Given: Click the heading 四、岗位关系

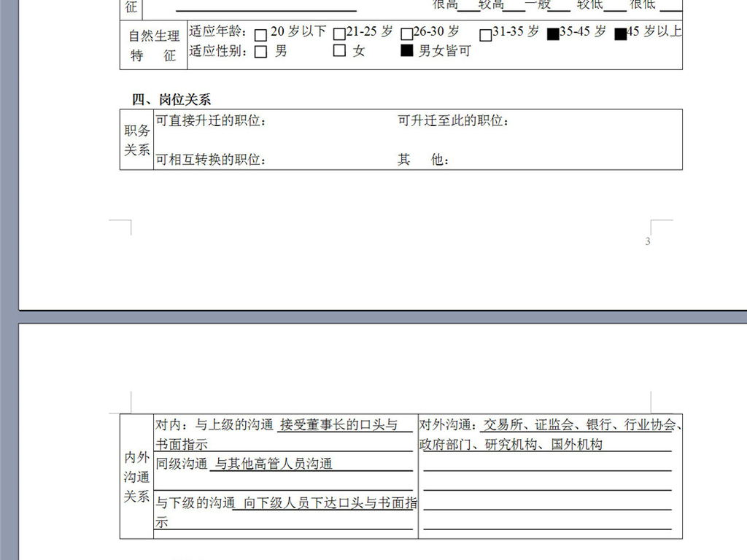Looking at the screenshot, I should point(171,99).
